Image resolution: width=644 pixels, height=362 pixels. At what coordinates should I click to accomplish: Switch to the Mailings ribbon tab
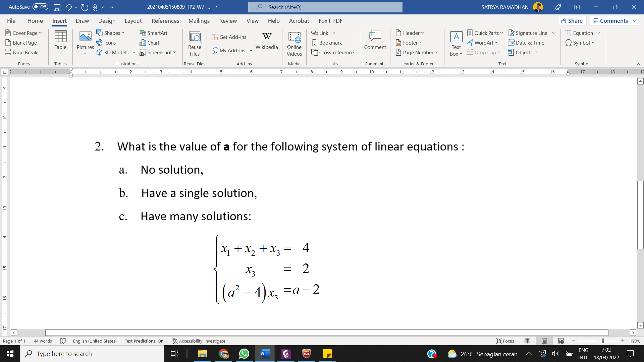point(199,21)
